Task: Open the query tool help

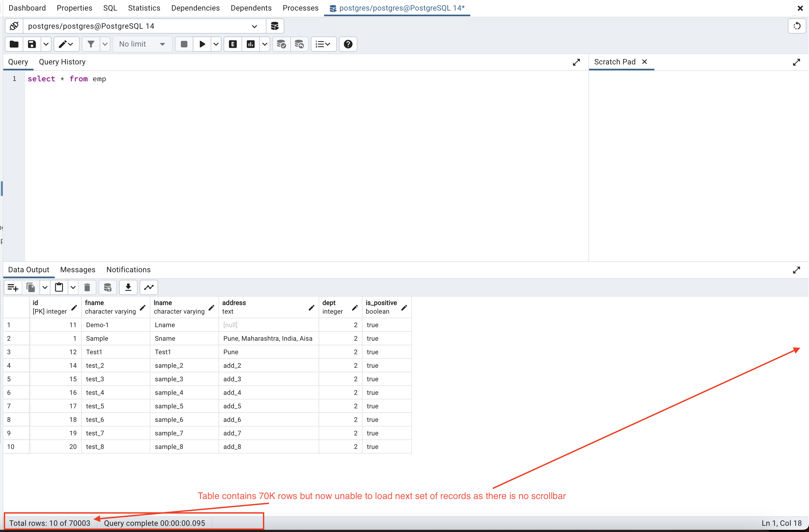Action: coord(348,44)
